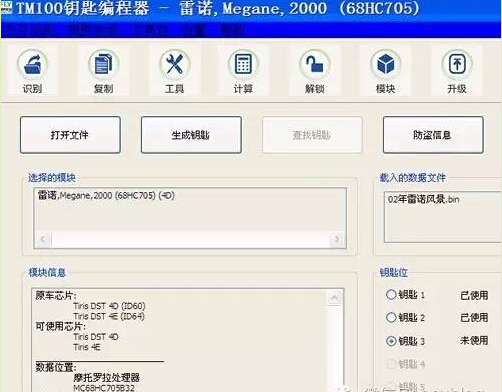
Task: Click the 数据位置 heading
Action: tap(56, 367)
